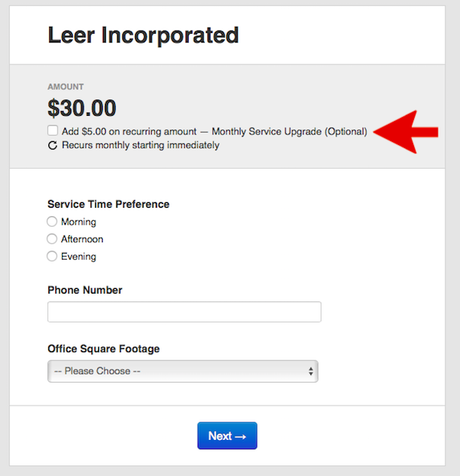The width and height of the screenshot is (460, 476).
Task: Click the 'Evening' option label text
Action: (78, 257)
